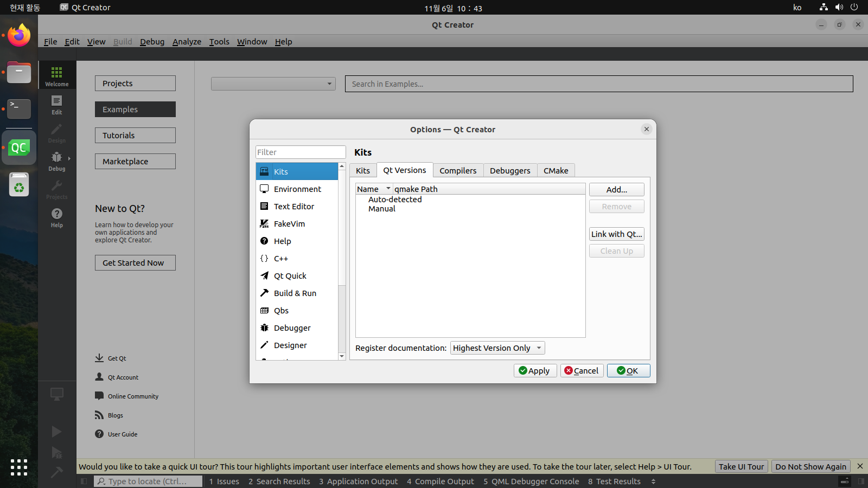Viewport: 868px width, 488px height.
Task: Open Issues output pane
Action: click(224, 481)
